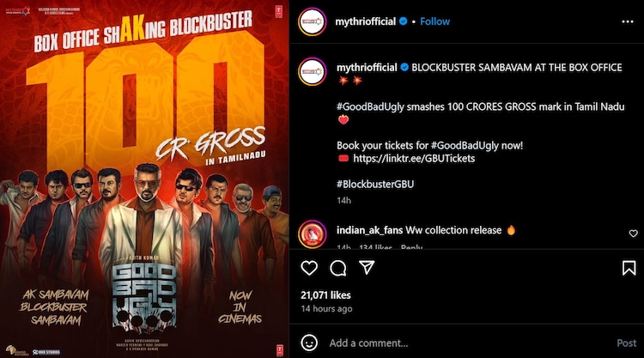The image size is (644, 358).
Task: Open the indian_ak_fans username link
Action: (x=369, y=230)
